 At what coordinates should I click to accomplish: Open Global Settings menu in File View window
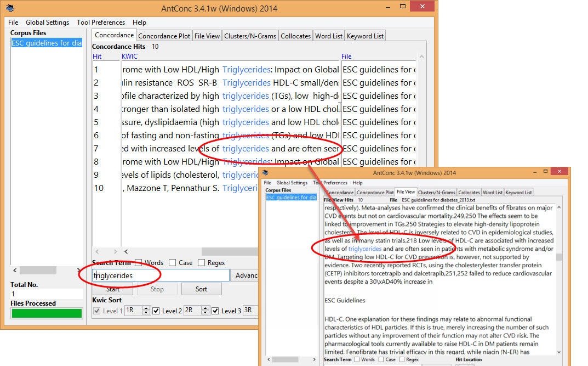coord(292,183)
